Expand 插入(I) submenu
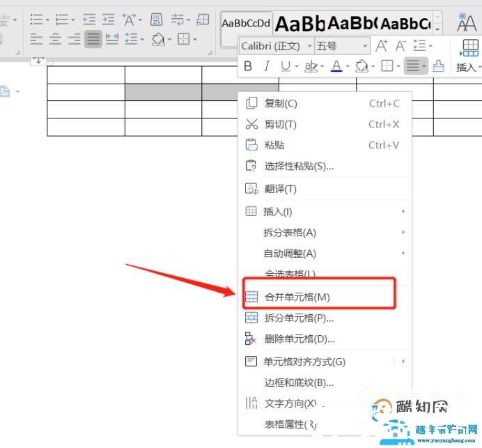The height and width of the screenshot is (448, 482). (x=325, y=212)
